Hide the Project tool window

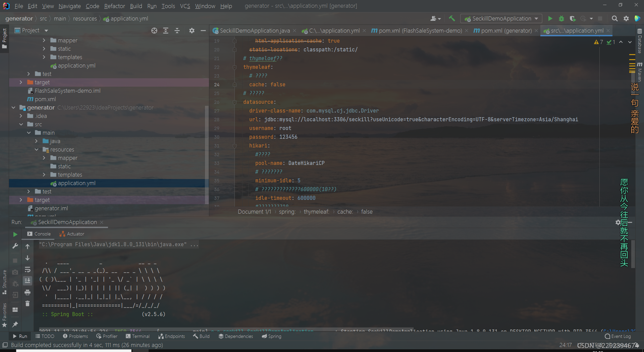coord(203,31)
